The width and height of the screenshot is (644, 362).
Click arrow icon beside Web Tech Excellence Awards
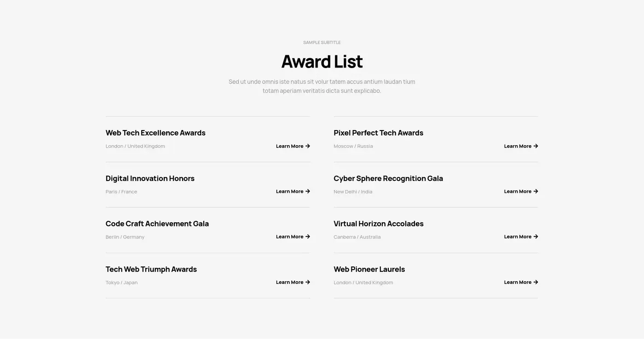tap(308, 146)
